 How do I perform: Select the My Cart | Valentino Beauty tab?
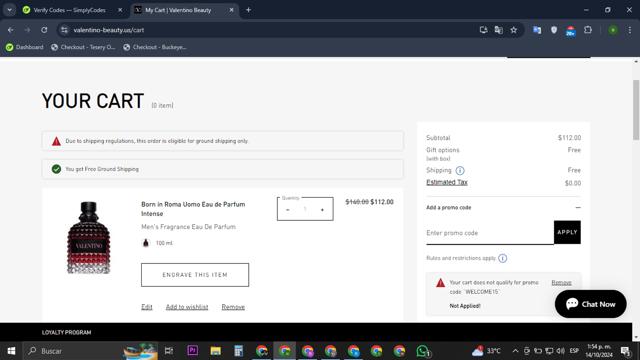pyautogui.click(x=178, y=10)
